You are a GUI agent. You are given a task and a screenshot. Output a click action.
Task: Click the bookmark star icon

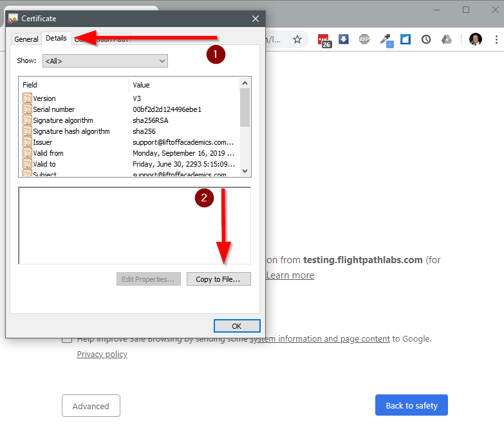pos(297,39)
